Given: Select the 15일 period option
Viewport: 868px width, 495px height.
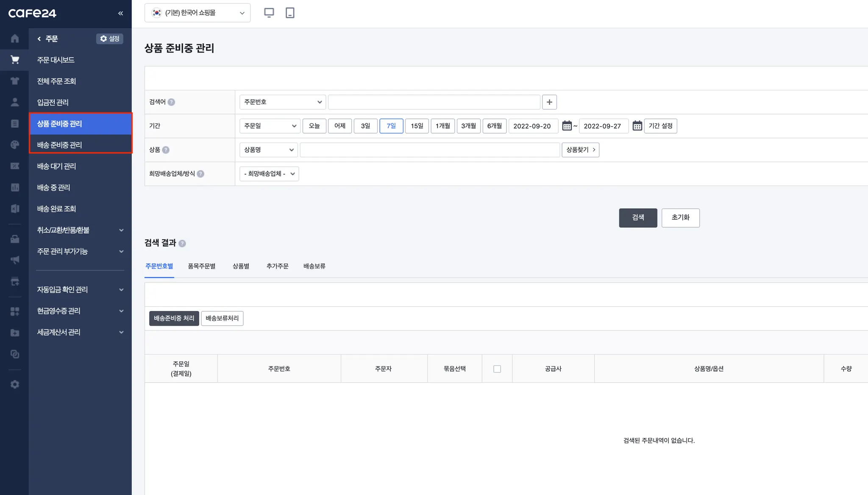Looking at the screenshot, I should [417, 126].
